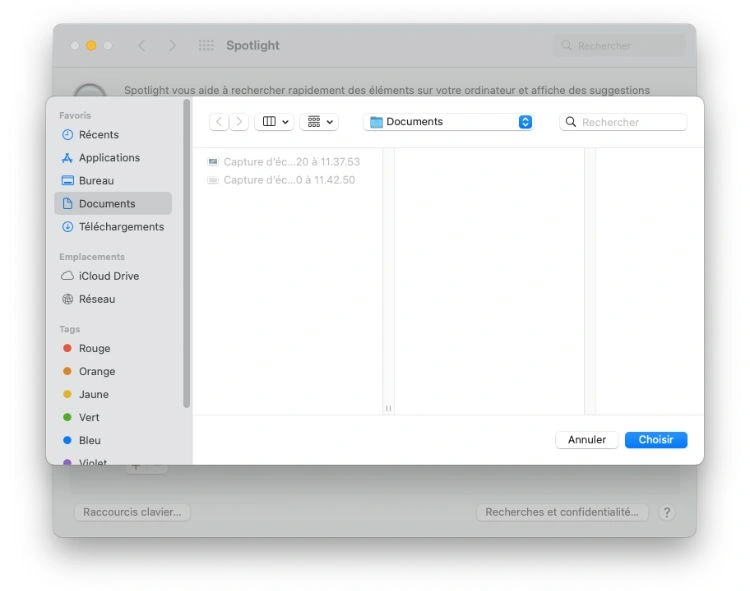Select file Capture d'éc…0 à 11.42.50
Screen dimensions: 750x591
[x=281, y=180]
